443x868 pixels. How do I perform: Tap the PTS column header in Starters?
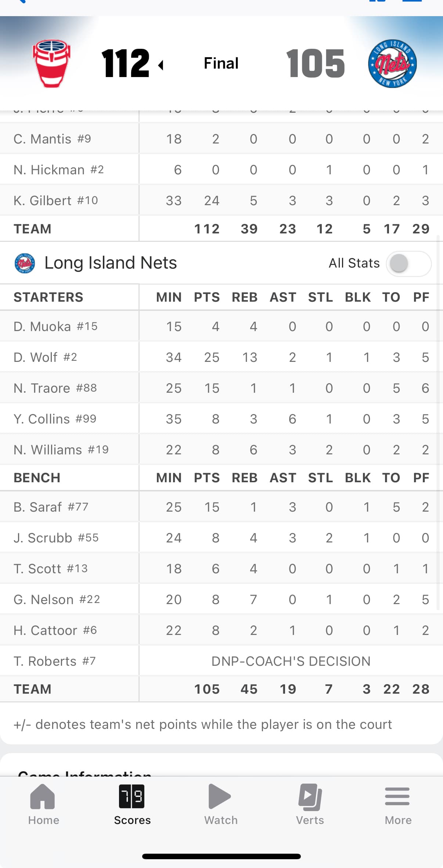[x=207, y=297]
